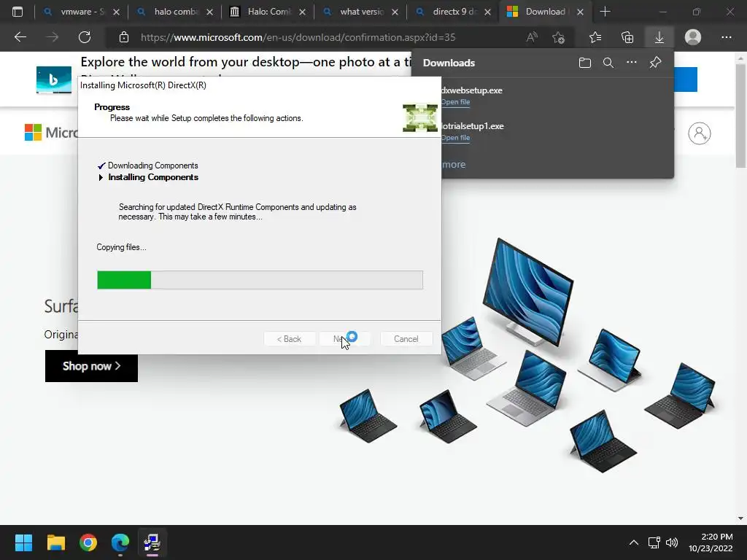Open new tab with plus button
747x560 pixels.
pos(605,12)
